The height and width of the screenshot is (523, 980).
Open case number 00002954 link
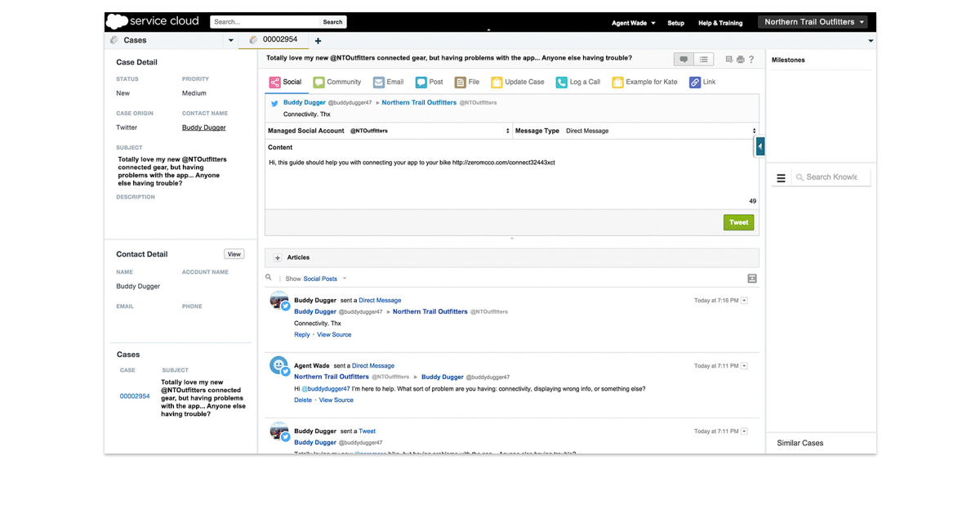coord(135,396)
